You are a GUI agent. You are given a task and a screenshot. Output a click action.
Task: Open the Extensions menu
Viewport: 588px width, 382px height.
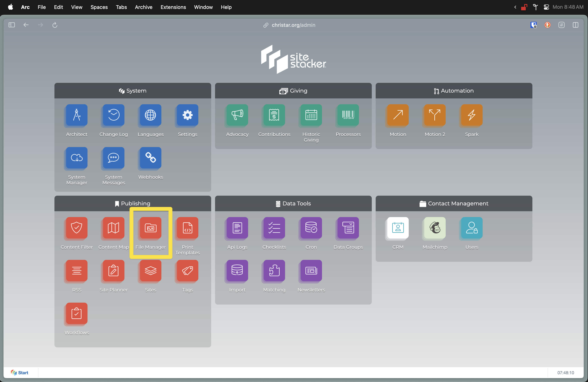(x=173, y=7)
